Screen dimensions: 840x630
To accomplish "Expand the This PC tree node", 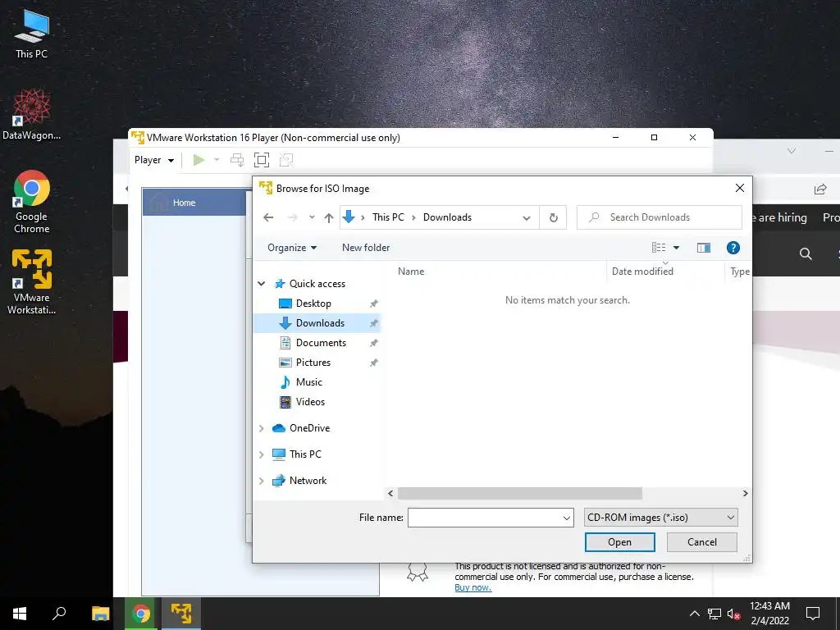I will [x=262, y=454].
